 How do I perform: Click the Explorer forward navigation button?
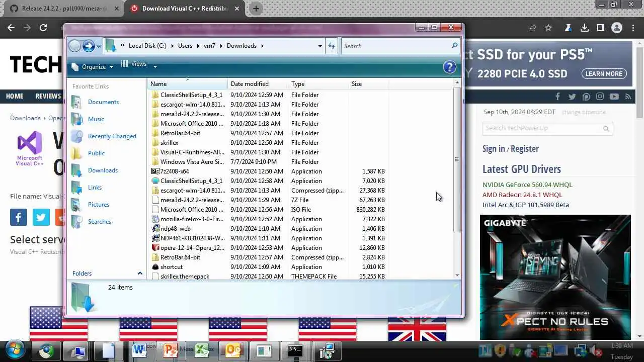[89, 46]
